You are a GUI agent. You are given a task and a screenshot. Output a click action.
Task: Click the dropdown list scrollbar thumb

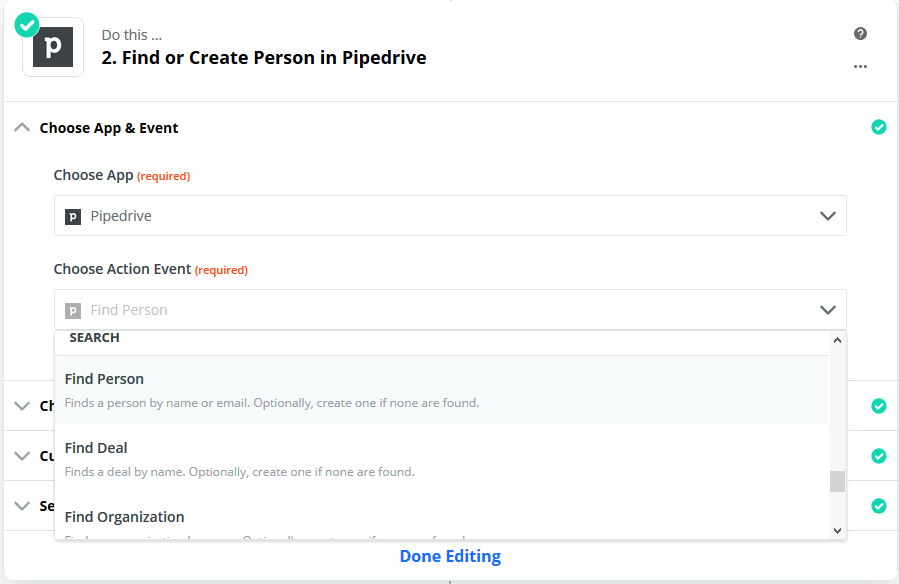(x=837, y=481)
